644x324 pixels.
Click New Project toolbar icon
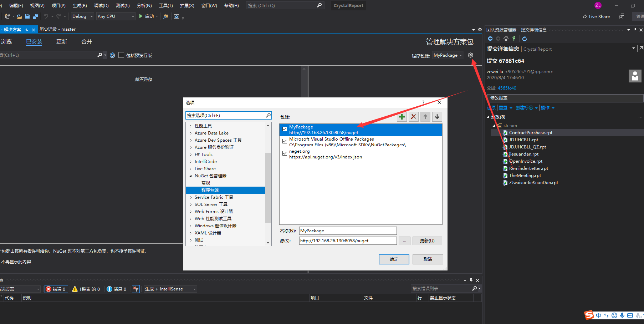point(7,16)
